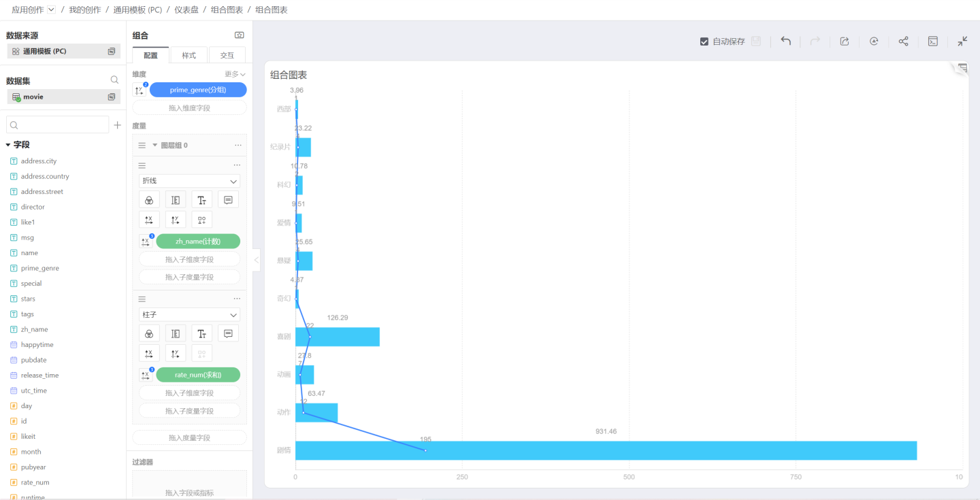Image resolution: width=980 pixels, height=500 pixels.
Task: Toggle the 自动保存 checkbox
Action: click(704, 41)
